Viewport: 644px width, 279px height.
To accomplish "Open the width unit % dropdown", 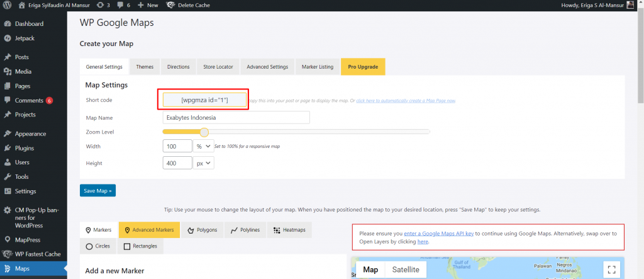I will coord(204,146).
